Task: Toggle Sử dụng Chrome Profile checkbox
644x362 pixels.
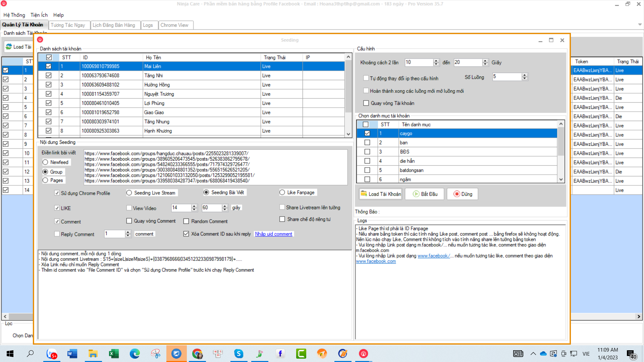Action: click(57, 193)
